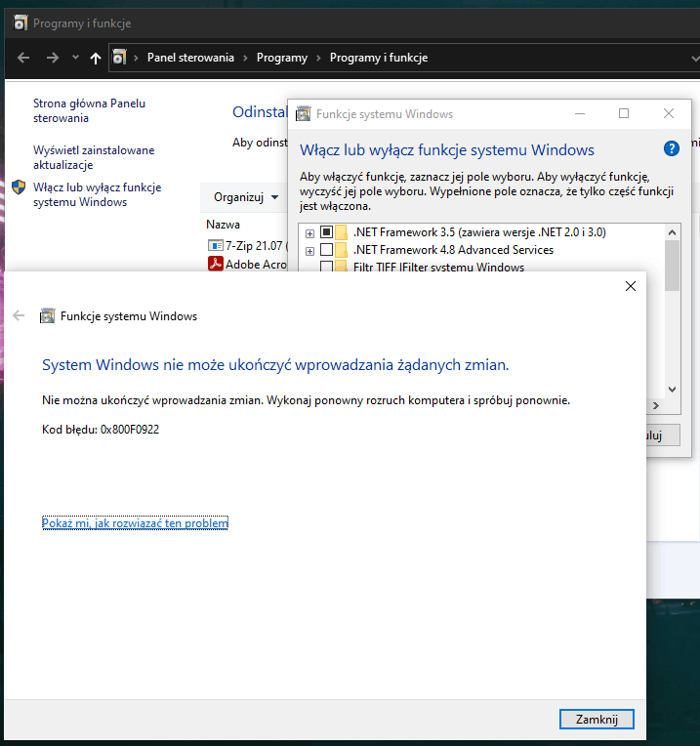Open 'Włącz lub wyłącz funkcje systemu Windows' link
The width and height of the screenshot is (700, 746).
coord(98,194)
